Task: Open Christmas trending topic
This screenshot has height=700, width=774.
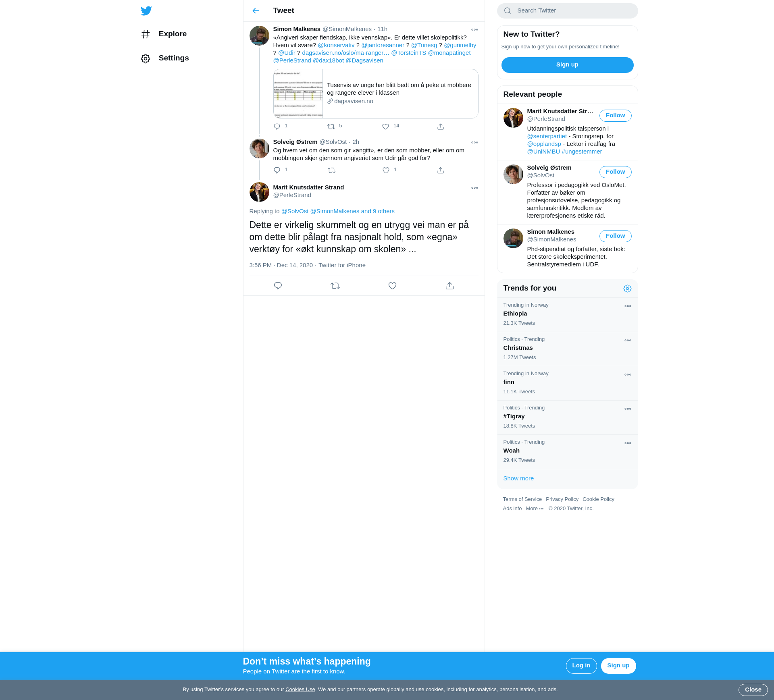Action: 567,349
